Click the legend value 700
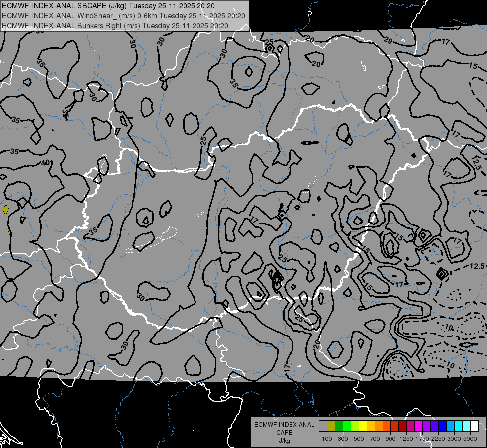487x448 pixels. pos(375,439)
